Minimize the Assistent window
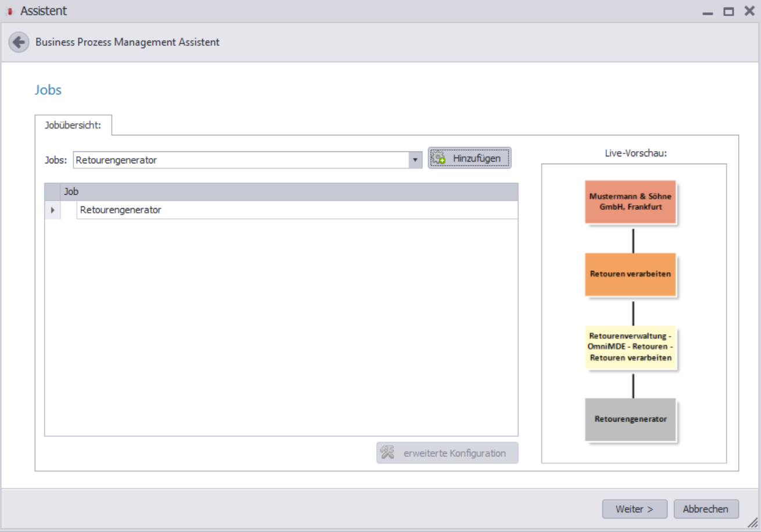This screenshot has height=532, width=761. [708, 13]
